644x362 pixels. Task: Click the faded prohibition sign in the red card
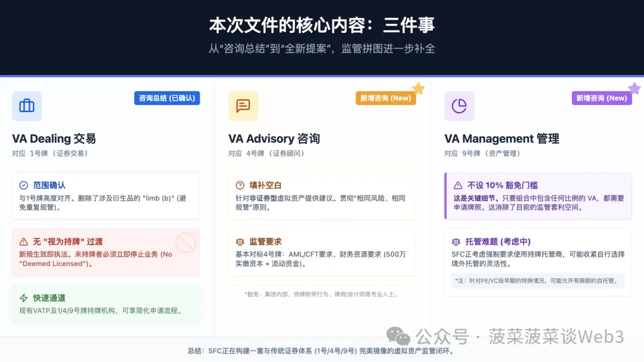(185, 243)
